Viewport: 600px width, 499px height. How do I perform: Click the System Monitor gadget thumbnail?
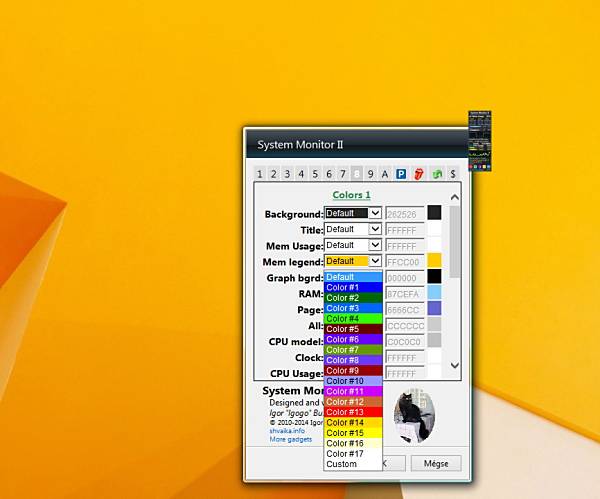tap(480, 141)
